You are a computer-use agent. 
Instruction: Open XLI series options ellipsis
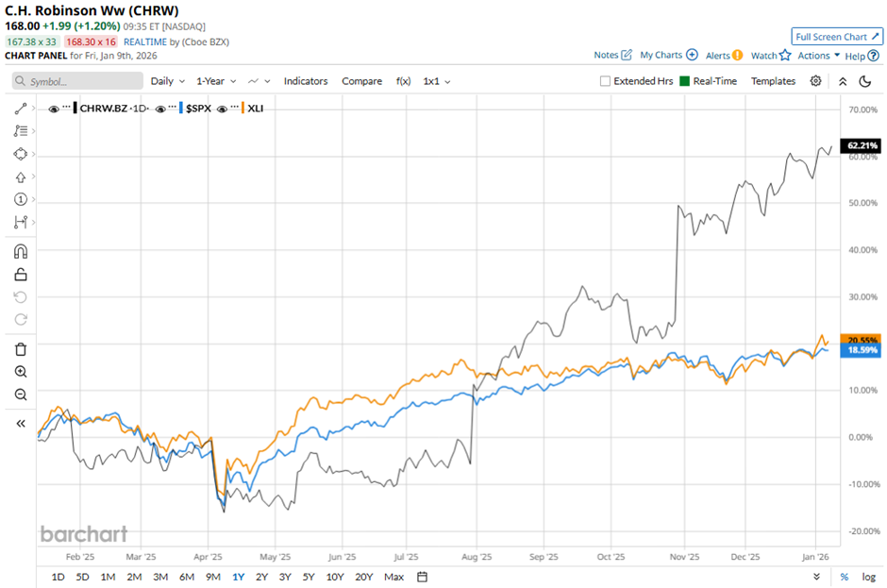pyautogui.click(x=235, y=108)
